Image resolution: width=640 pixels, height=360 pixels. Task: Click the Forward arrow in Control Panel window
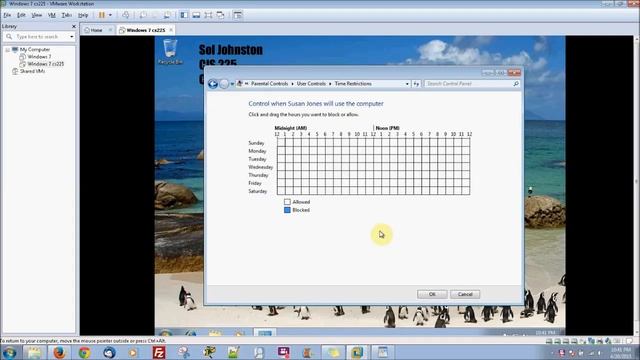pos(224,84)
